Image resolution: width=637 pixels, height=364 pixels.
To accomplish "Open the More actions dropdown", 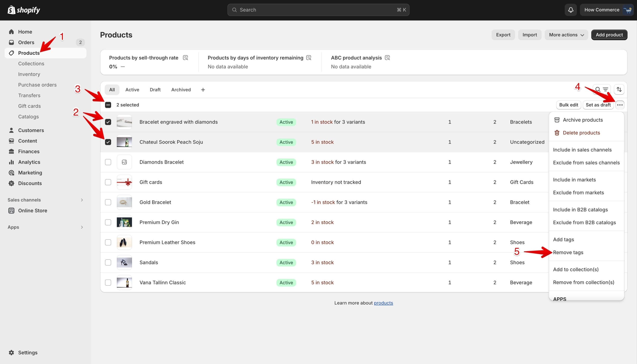I will click(566, 35).
